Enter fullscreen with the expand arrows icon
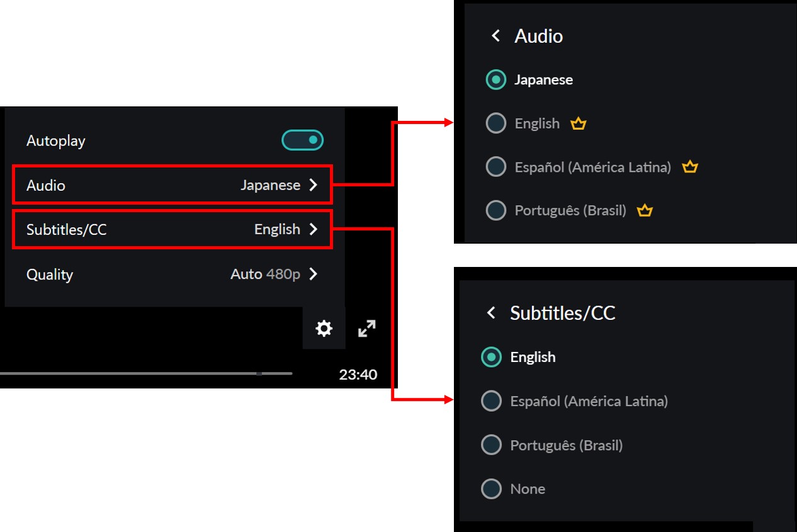Screen dimensions: 797x532 point(366,328)
